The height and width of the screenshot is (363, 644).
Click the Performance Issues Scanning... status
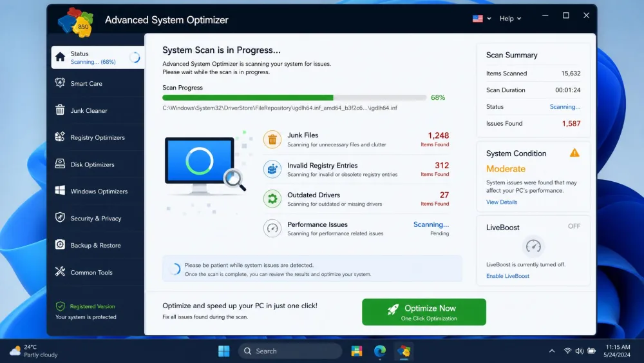(431, 224)
